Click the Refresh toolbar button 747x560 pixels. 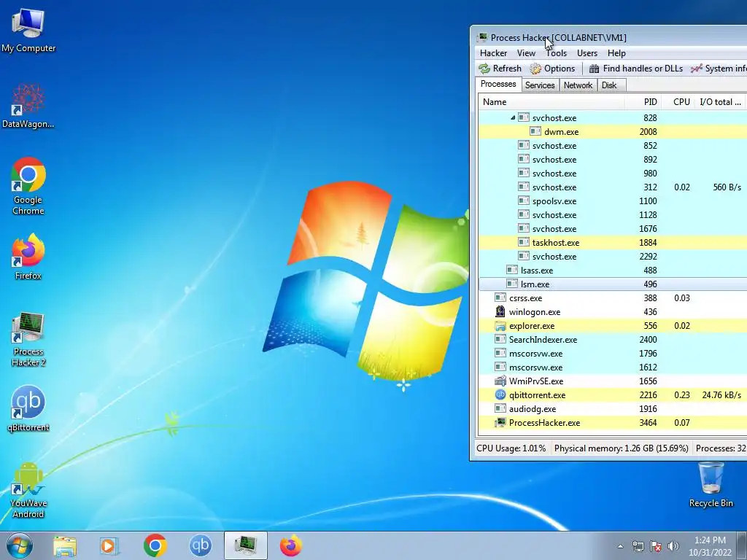click(500, 69)
